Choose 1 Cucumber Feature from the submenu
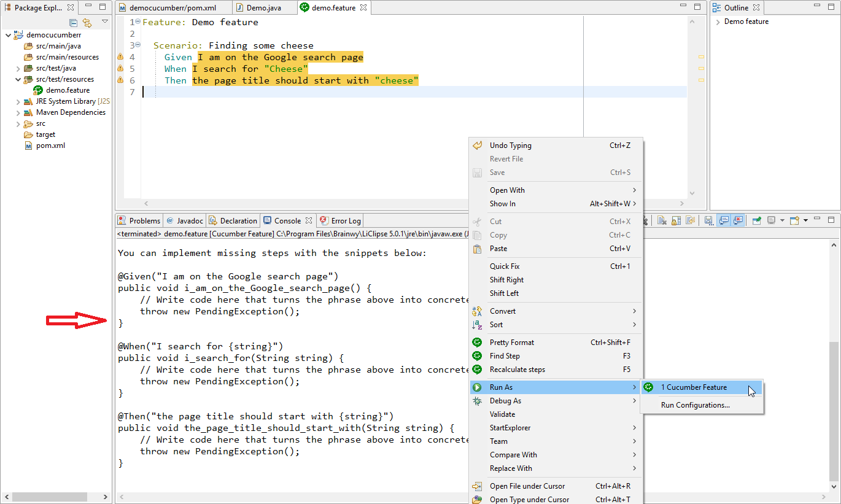Image resolution: width=841 pixels, height=504 pixels. [x=694, y=387]
